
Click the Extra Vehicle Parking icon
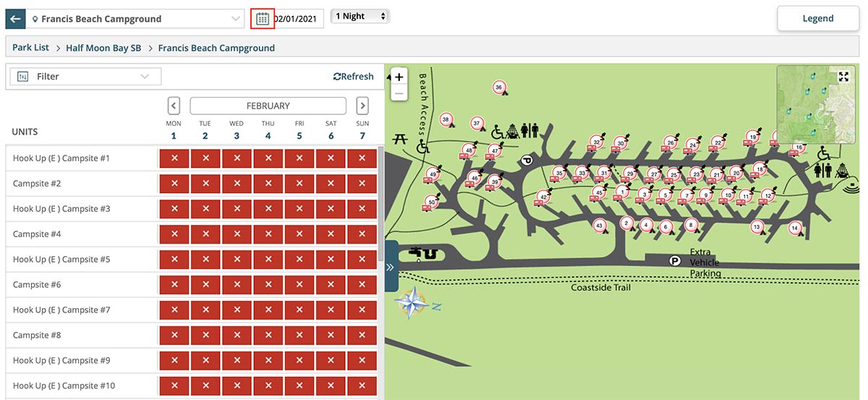(x=674, y=260)
